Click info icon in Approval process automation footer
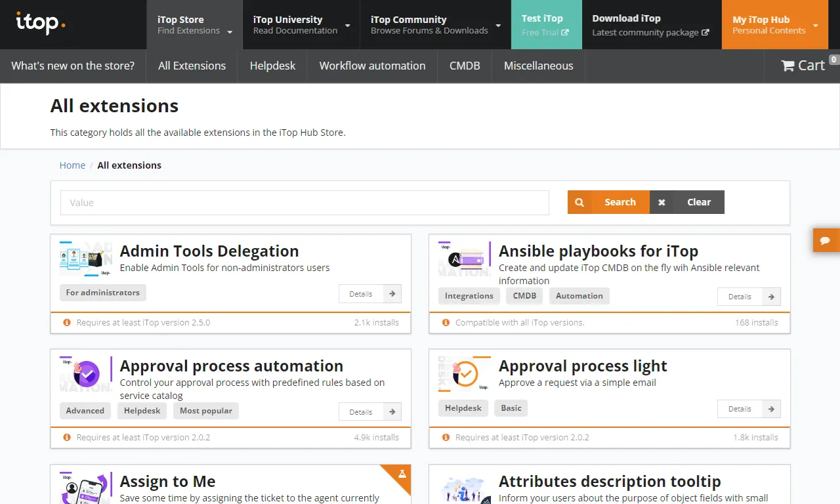 point(67,437)
